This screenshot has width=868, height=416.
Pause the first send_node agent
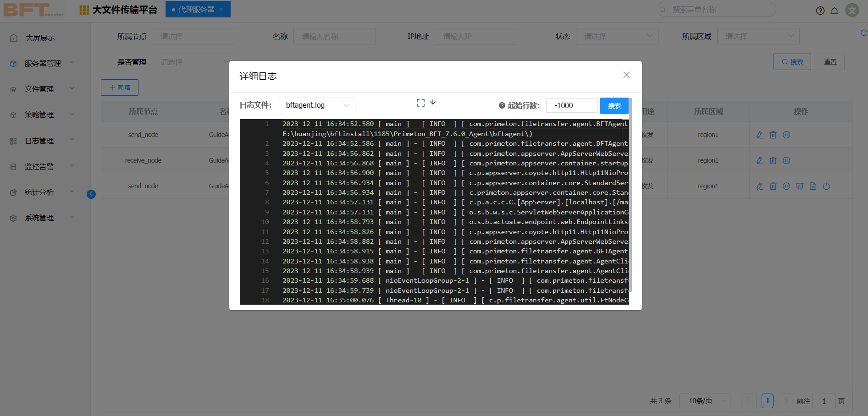[x=786, y=135]
